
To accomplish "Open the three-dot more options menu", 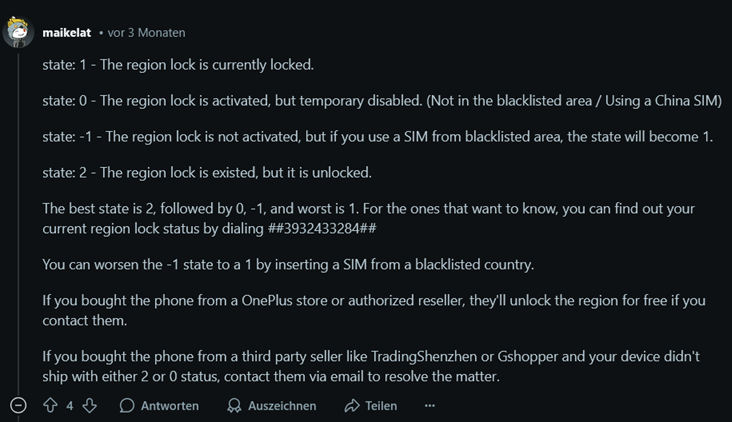I will click(430, 405).
